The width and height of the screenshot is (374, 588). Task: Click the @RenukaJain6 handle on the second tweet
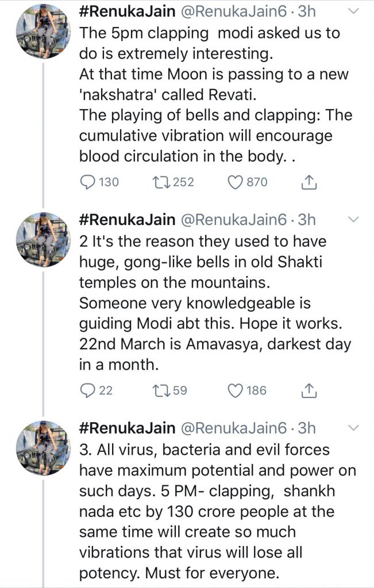pos(232,219)
